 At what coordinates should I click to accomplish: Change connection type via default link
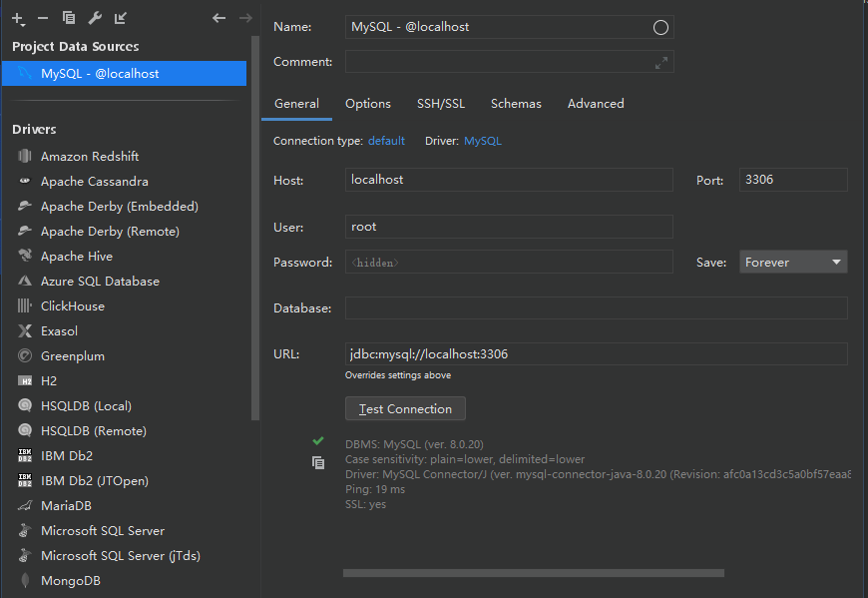pyautogui.click(x=386, y=141)
